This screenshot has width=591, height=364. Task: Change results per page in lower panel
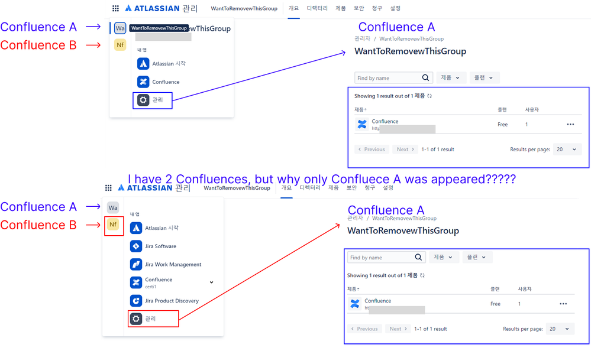point(560,329)
